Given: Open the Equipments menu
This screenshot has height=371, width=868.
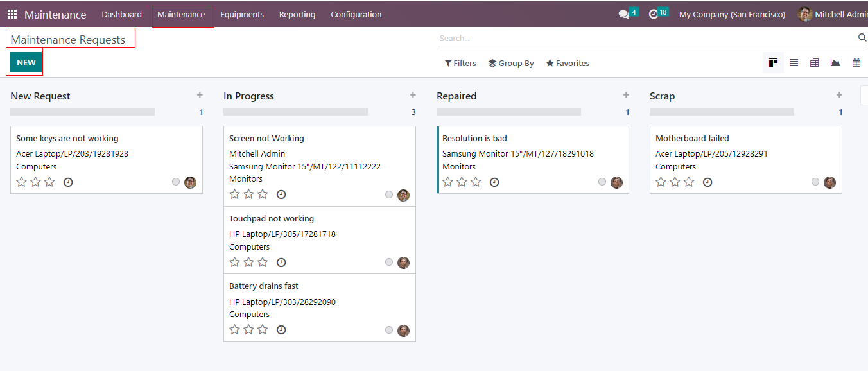Looking at the screenshot, I should click(241, 14).
